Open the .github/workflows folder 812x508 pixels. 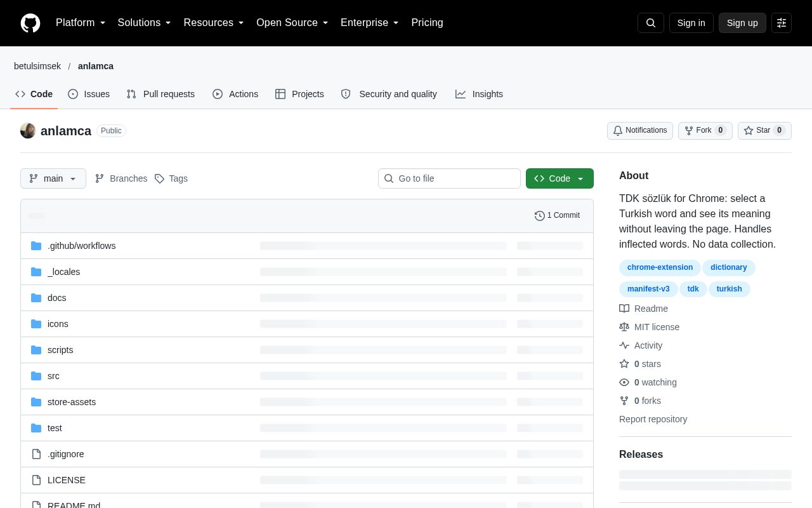pyautogui.click(x=81, y=246)
